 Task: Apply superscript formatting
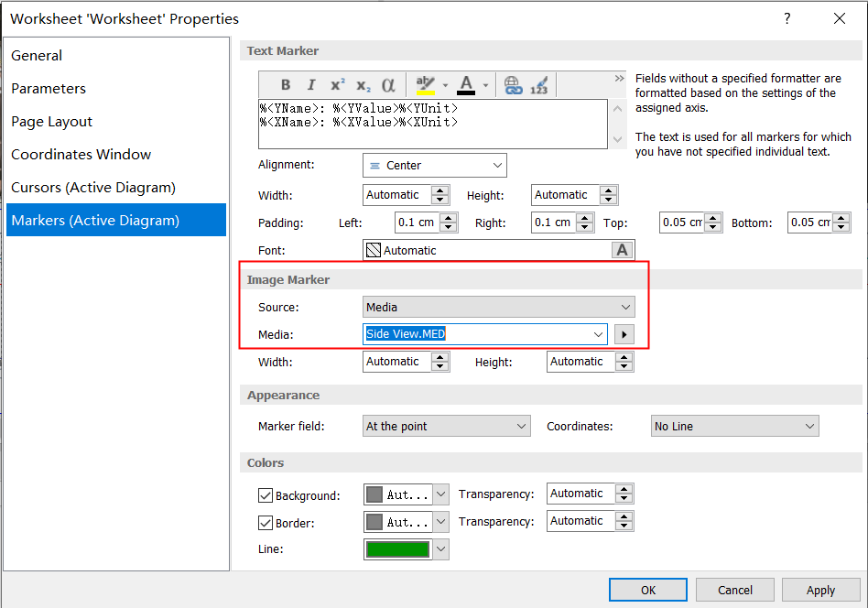[x=337, y=85]
